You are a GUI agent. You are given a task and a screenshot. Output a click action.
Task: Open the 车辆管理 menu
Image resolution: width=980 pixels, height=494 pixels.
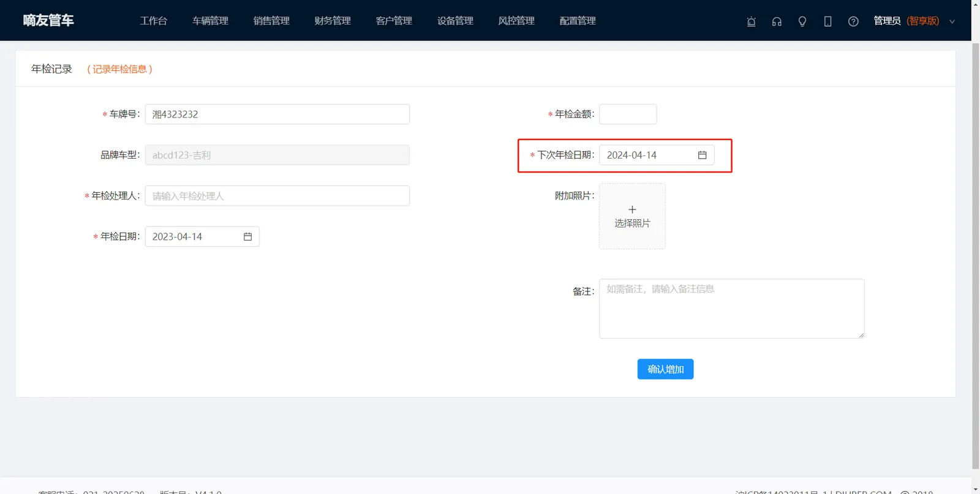tap(211, 21)
